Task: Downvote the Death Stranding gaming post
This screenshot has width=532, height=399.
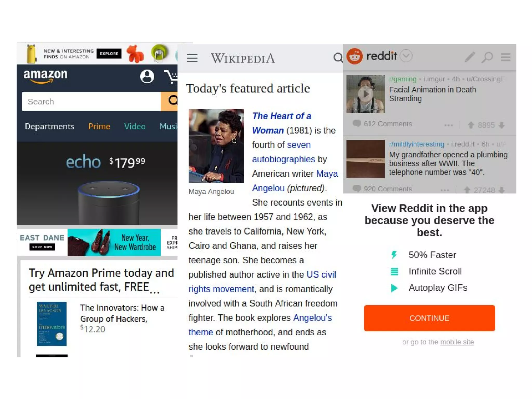Action: [x=502, y=125]
